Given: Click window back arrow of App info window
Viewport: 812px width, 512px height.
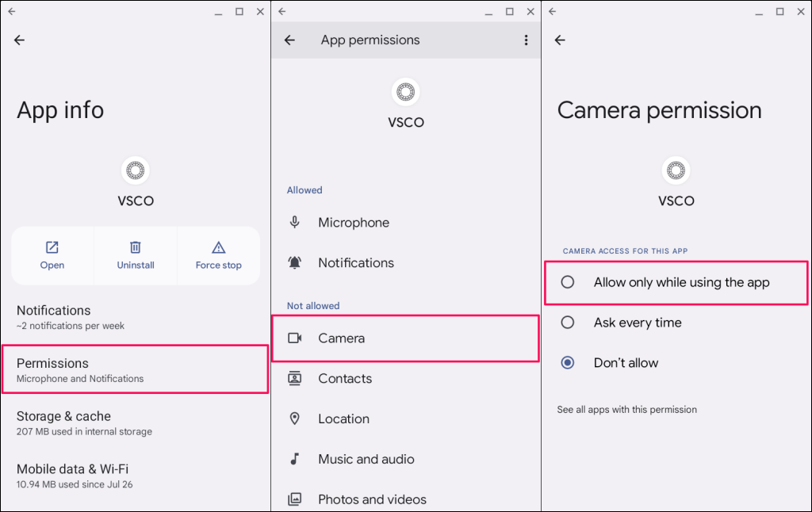Looking at the screenshot, I should click(12, 11).
